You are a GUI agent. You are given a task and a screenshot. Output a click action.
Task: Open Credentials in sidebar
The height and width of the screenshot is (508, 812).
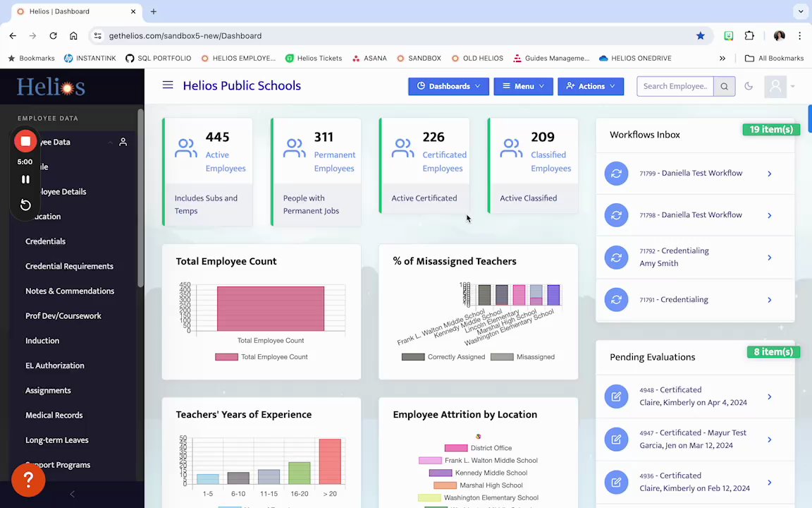45,241
